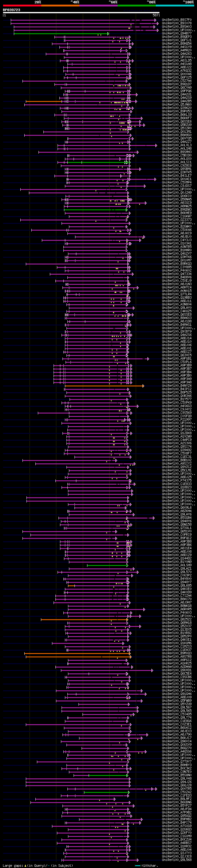Choose the UniRef100_B6KLS9 hit label
The width and height of the screenshot is (197, 868).
coord(177,115)
